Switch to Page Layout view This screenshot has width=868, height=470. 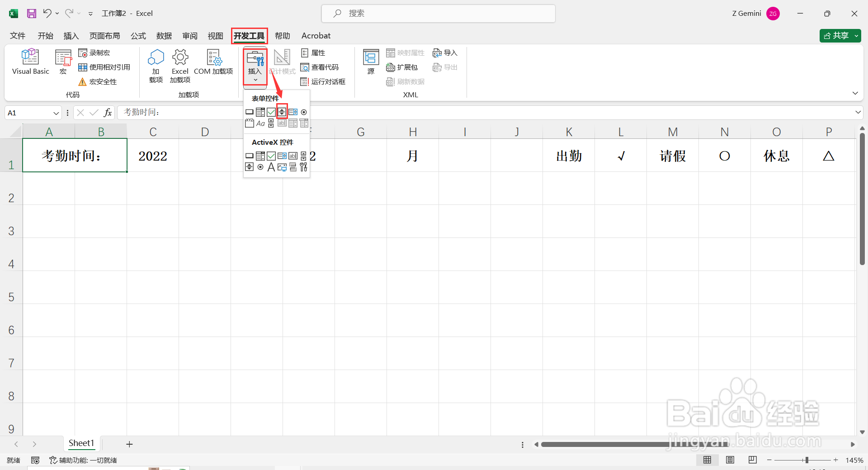pos(730,460)
